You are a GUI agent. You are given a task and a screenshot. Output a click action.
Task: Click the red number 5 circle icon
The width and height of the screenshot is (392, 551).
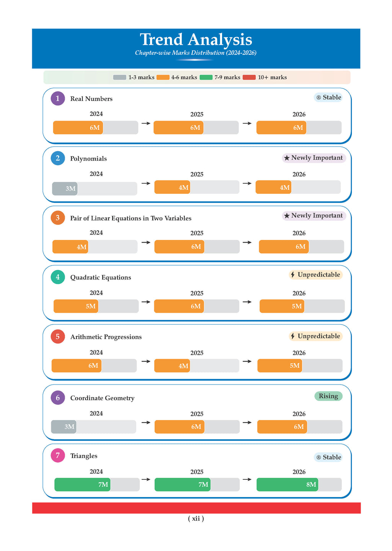(x=58, y=337)
